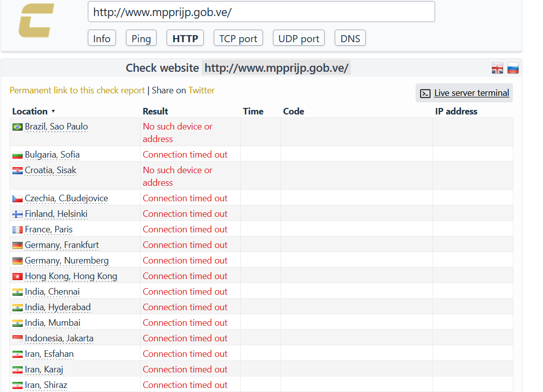Select France, Paris 'Connection timed out' result
Viewport: 543px width, 392px height.
[185, 229]
